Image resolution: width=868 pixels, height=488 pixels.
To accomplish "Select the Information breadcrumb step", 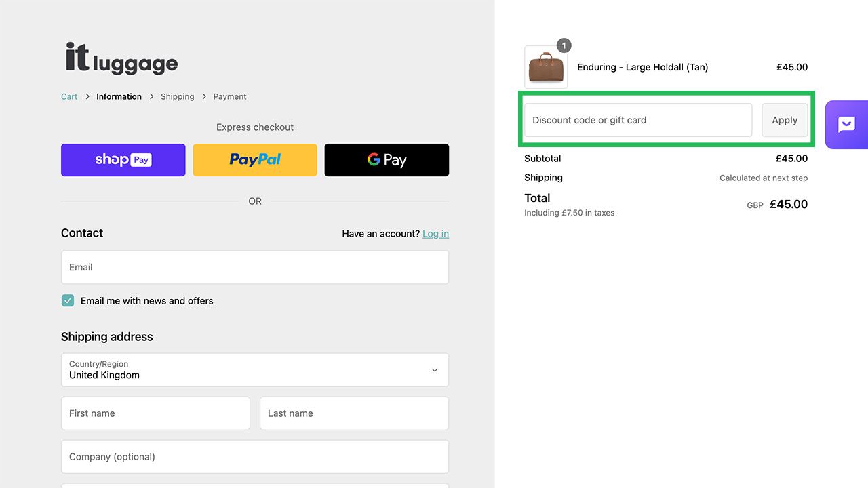I will [x=119, y=96].
